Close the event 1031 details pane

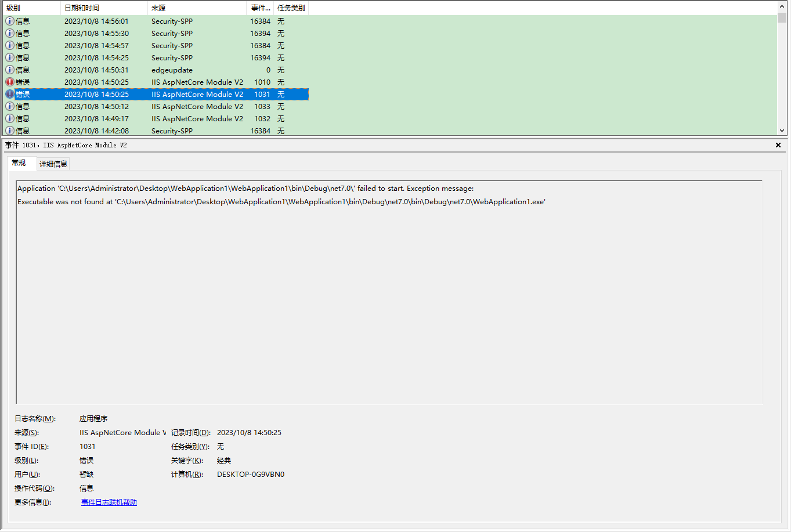pos(778,145)
